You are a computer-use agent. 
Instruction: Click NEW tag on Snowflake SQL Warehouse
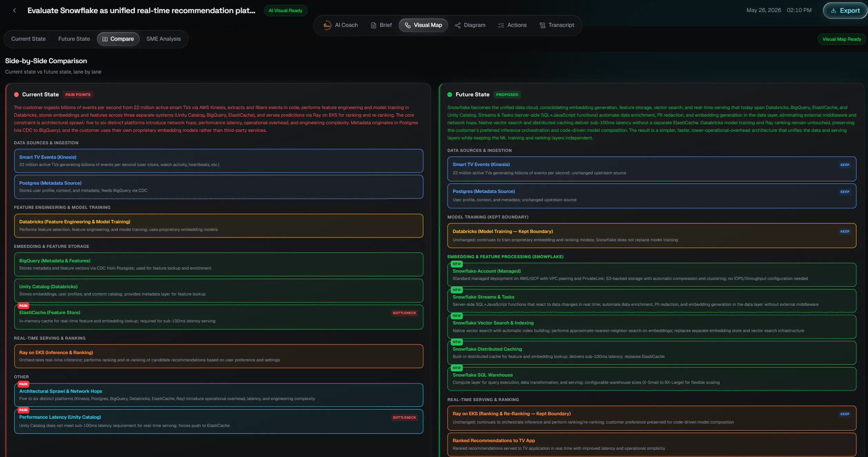tap(457, 368)
